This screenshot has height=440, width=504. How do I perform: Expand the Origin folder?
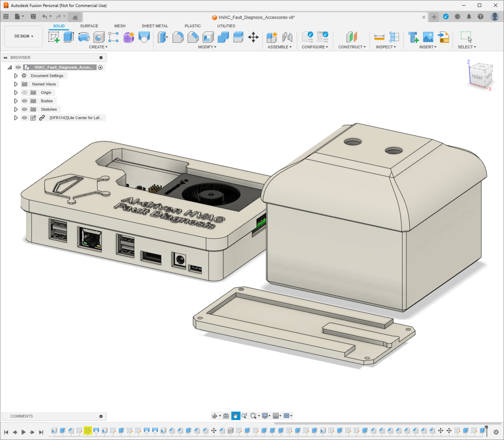coord(15,93)
